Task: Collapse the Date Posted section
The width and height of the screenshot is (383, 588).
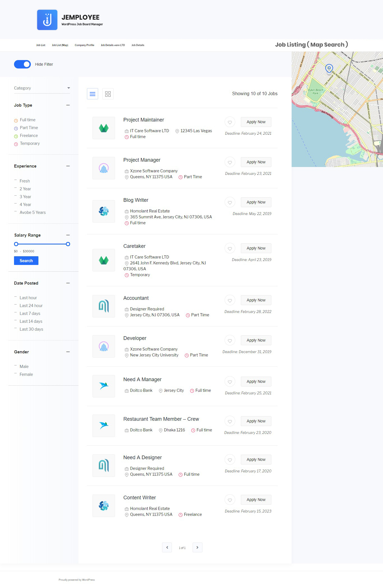Action: click(68, 283)
